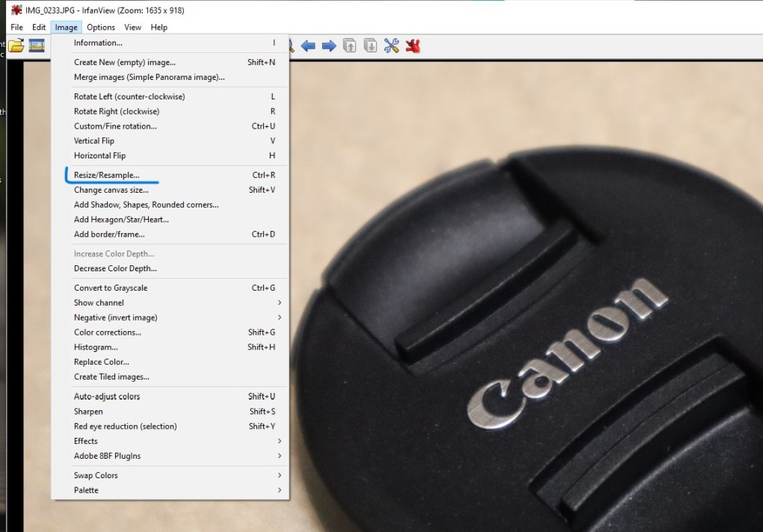763x532 pixels.
Task: Expand the Negative (invert image) submenu
Action: pos(170,318)
